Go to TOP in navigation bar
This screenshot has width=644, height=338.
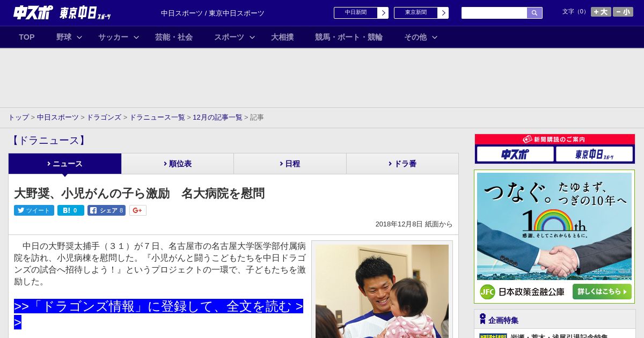(x=27, y=37)
